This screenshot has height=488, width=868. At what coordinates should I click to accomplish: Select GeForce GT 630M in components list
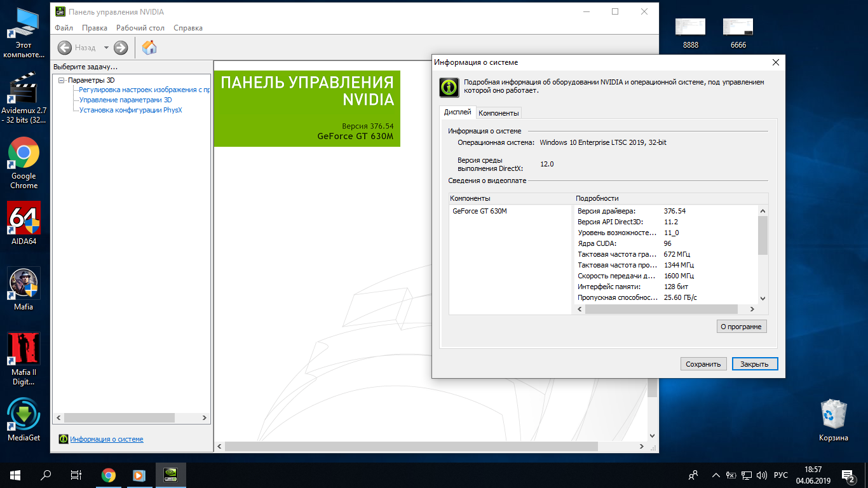480,211
